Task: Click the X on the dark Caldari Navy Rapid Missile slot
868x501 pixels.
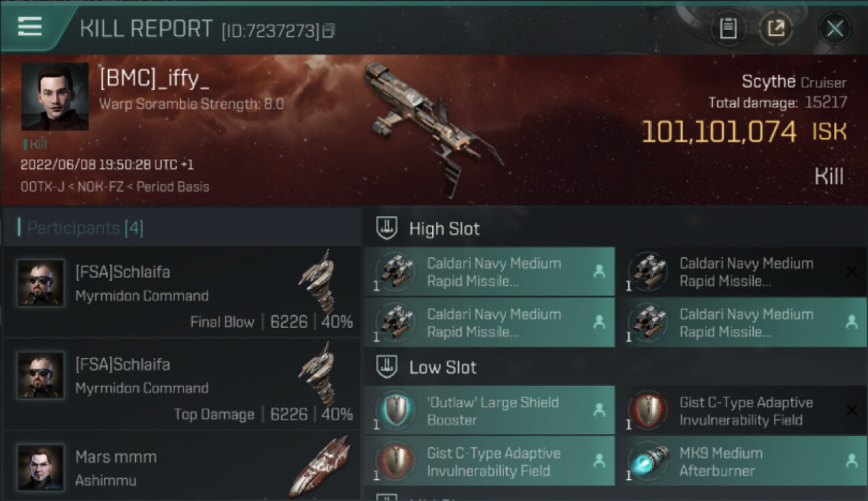Action: click(x=851, y=271)
